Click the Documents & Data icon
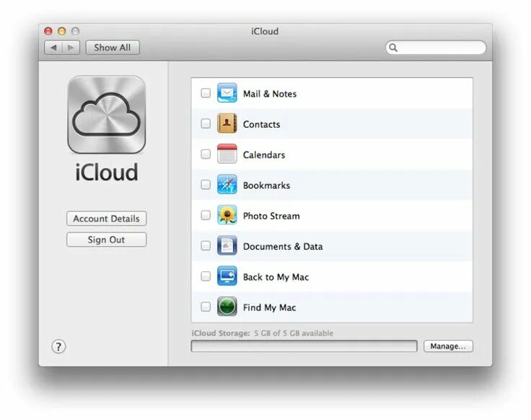Screen dimensions: 531x420 [227, 245]
